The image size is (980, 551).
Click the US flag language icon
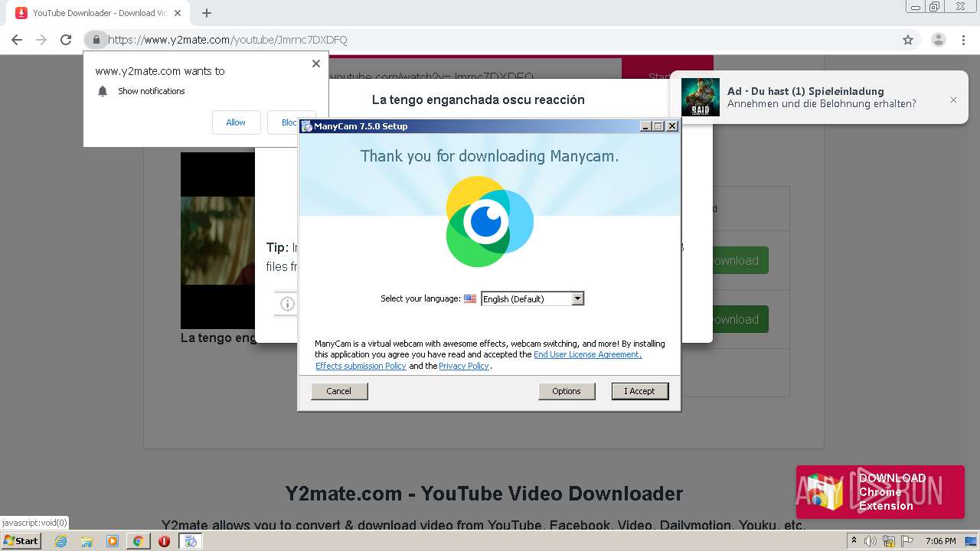tap(470, 299)
